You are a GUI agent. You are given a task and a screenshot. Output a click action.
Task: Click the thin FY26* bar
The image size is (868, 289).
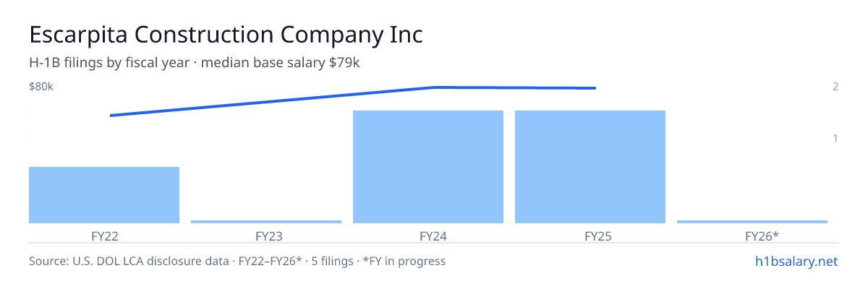tap(752, 222)
